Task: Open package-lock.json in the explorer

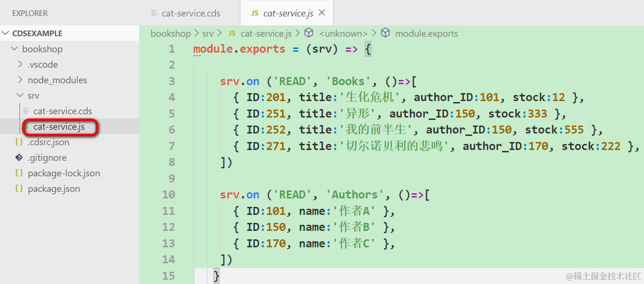Action: point(64,173)
